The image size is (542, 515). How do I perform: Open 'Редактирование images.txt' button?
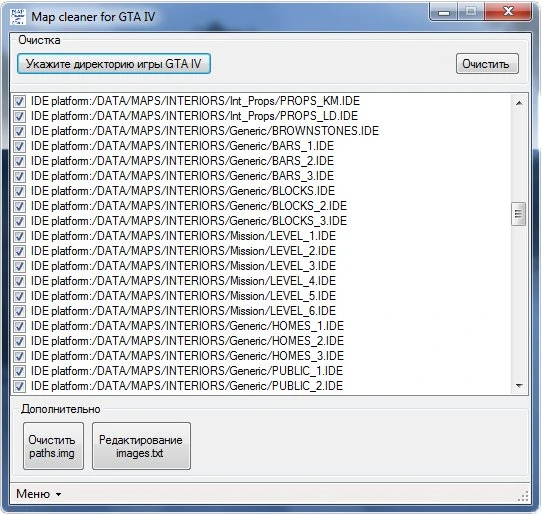click(141, 446)
